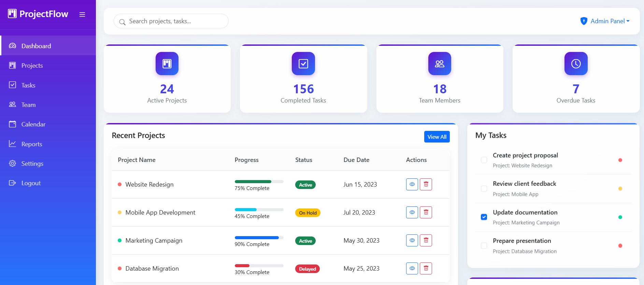The height and width of the screenshot is (285, 644).
Task: Click the Completed Tasks checkmark icon
Action: click(x=303, y=64)
